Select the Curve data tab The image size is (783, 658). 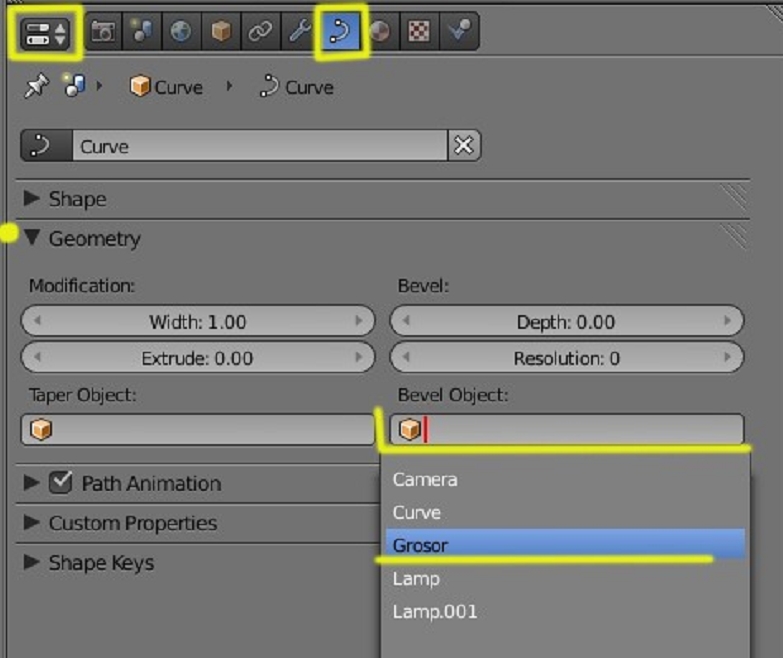pos(340,32)
